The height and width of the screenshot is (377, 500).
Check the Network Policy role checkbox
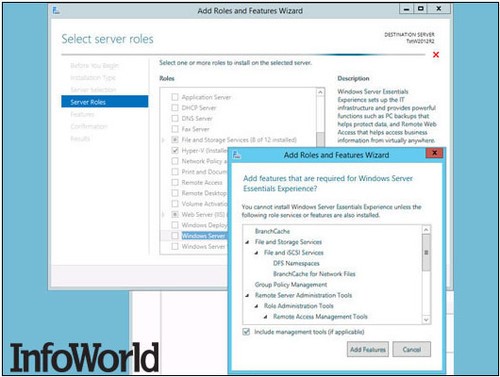[x=175, y=161]
